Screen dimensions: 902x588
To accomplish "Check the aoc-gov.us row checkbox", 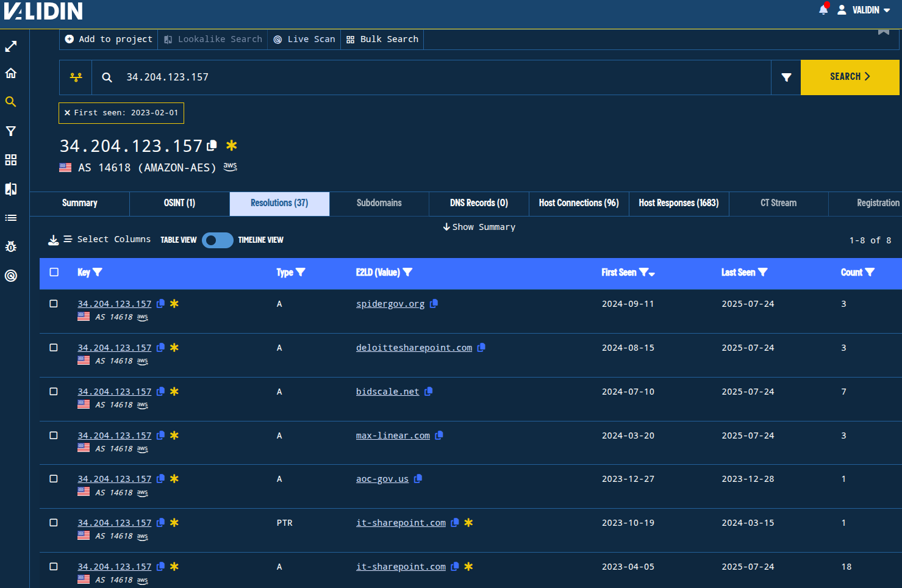I will (54, 479).
